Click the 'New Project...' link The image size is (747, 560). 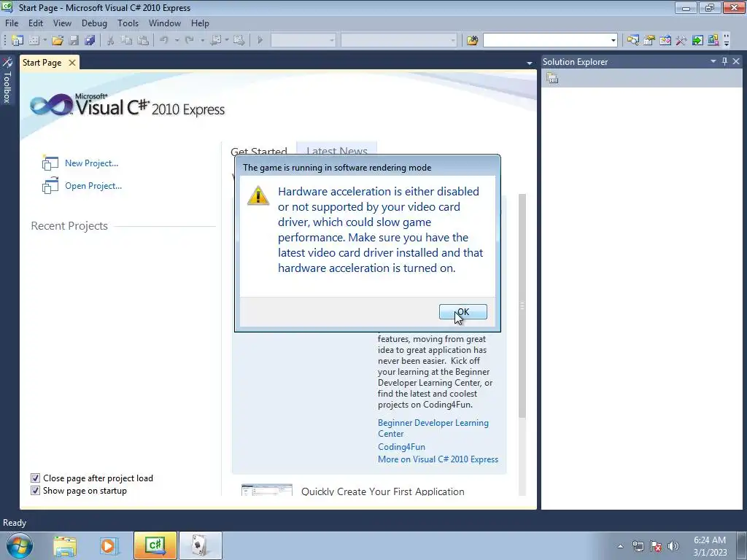(91, 163)
